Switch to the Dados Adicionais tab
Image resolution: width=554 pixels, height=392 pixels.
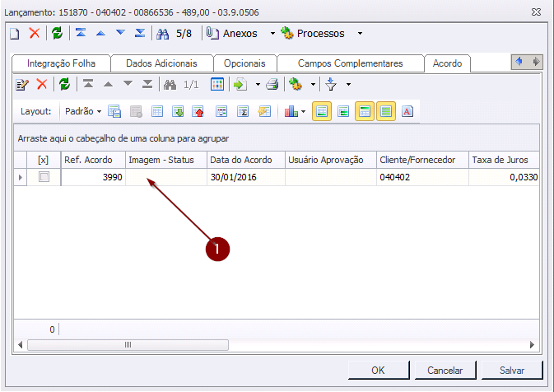click(x=161, y=63)
